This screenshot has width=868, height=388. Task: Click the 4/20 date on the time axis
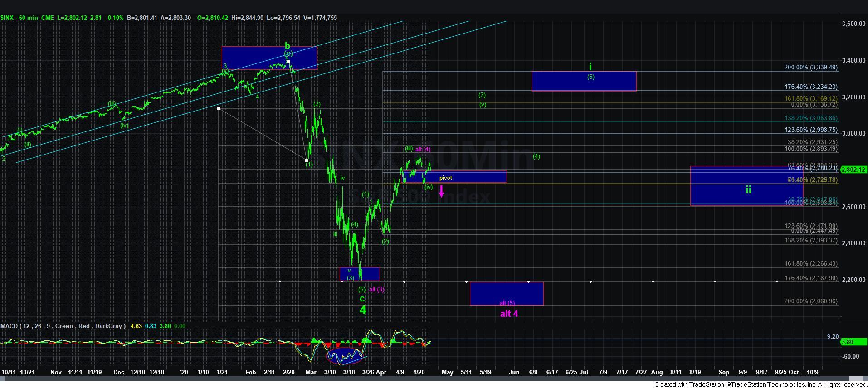419,372
